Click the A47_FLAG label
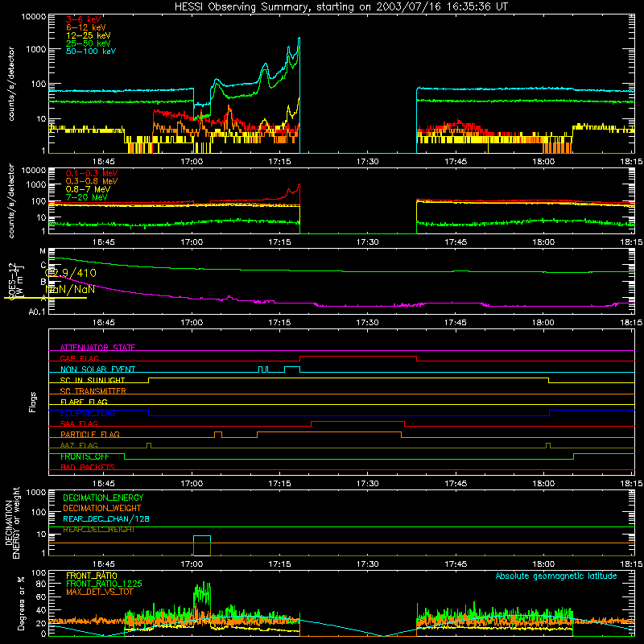 point(79,445)
